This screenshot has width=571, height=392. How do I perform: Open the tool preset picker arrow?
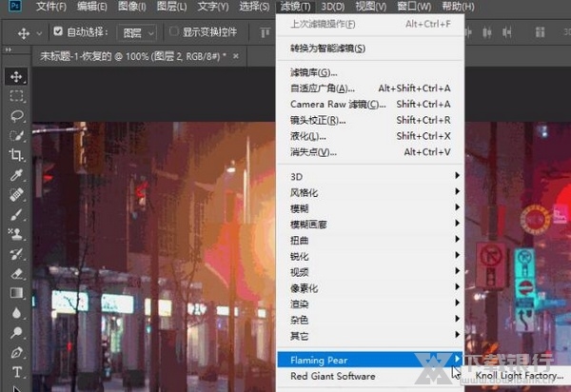tap(39, 33)
